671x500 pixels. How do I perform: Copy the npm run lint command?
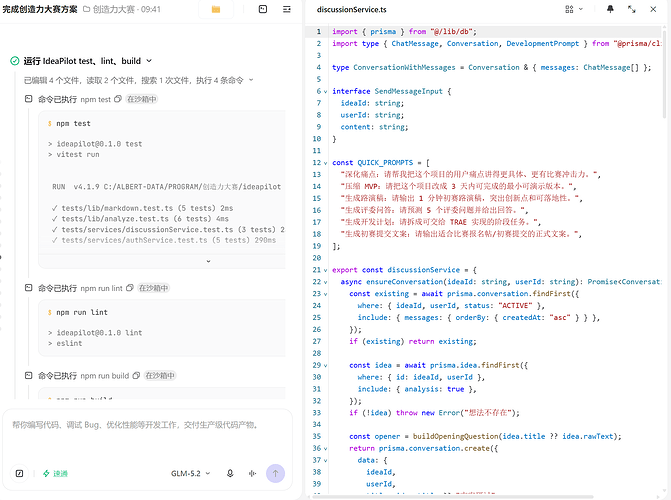[130, 288]
